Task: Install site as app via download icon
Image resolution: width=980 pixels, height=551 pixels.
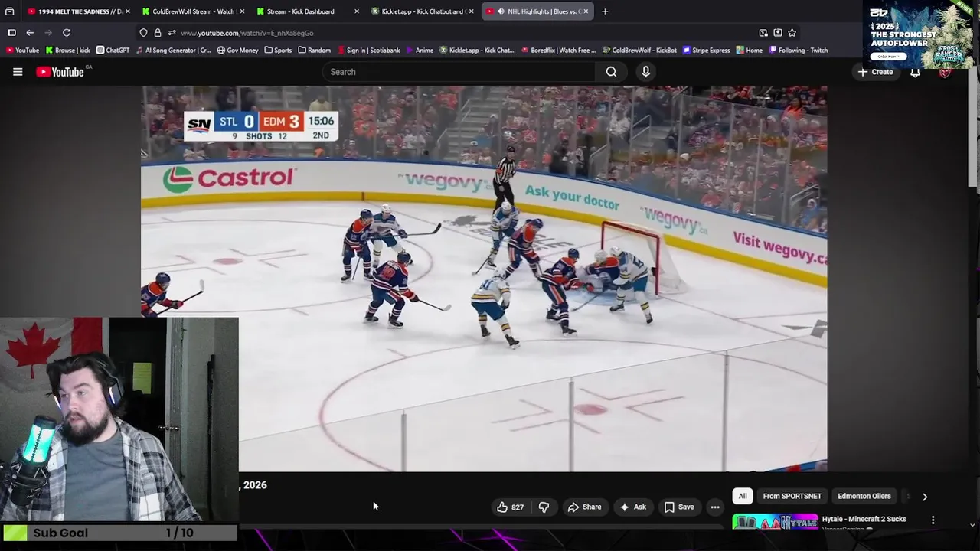Action: pyautogui.click(x=778, y=33)
